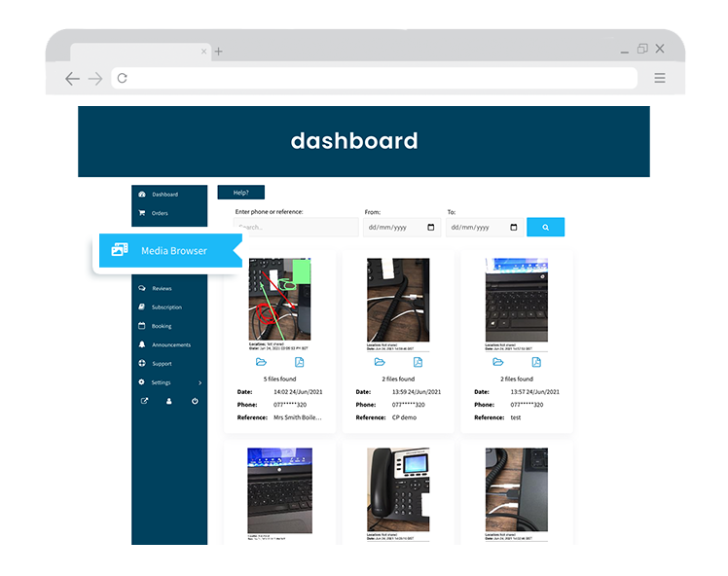Open the test laptop keyboard thumbnail
The image size is (728, 576).
[516, 300]
